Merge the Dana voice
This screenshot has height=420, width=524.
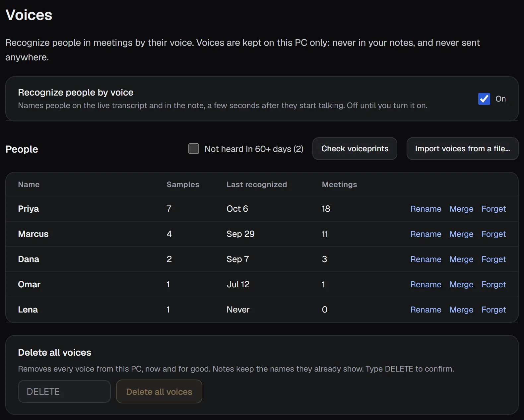point(461,259)
